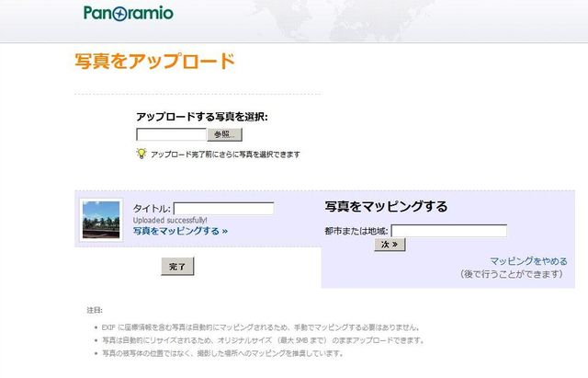
Task: Follow the 写真をマッピングする » link
Action: click(180, 231)
